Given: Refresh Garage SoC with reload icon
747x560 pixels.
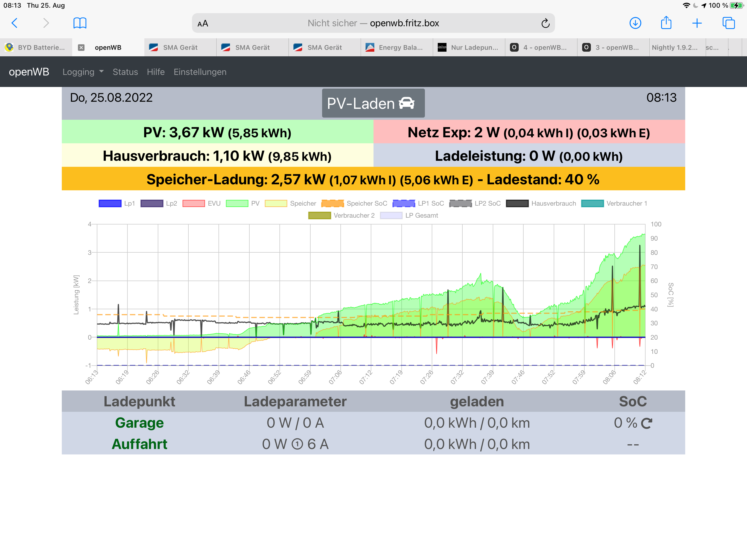Looking at the screenshot, I should coord(646,423).
